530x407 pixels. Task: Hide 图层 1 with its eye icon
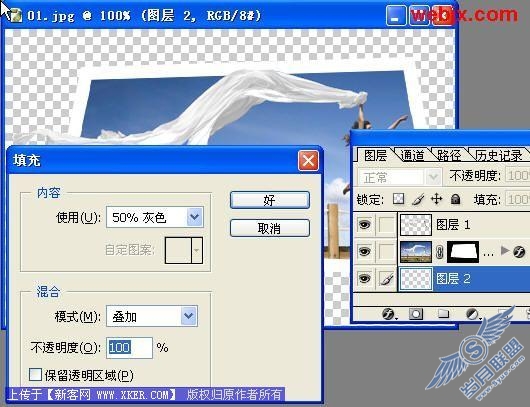[x=364, y=224]
